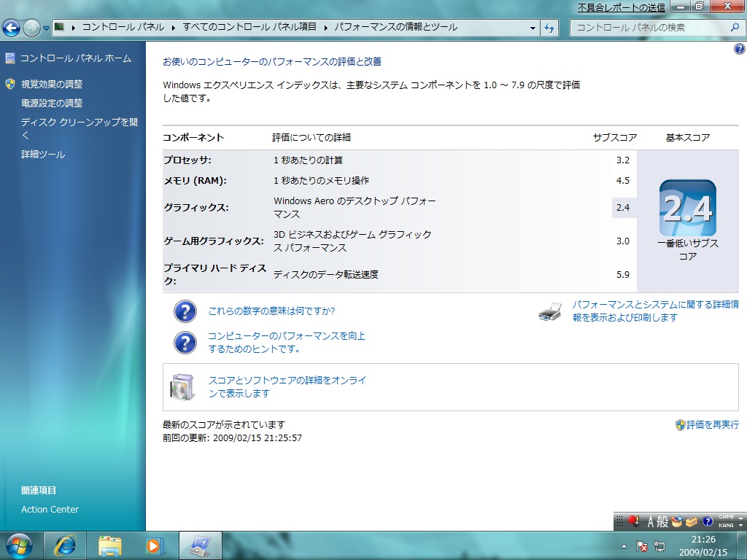Screen dimensions: 747x560
Task: Open これらの数字の意味は何ですか? link
Action: click(271, 311)
